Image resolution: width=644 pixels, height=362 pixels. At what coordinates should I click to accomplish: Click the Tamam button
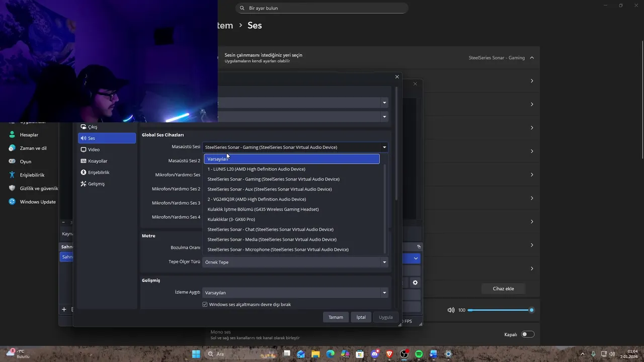(336, 317)
